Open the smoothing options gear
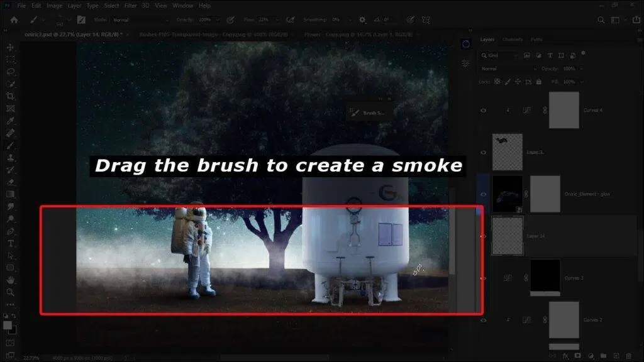Viewport: 644px width, 362px height. pos(362,19)
